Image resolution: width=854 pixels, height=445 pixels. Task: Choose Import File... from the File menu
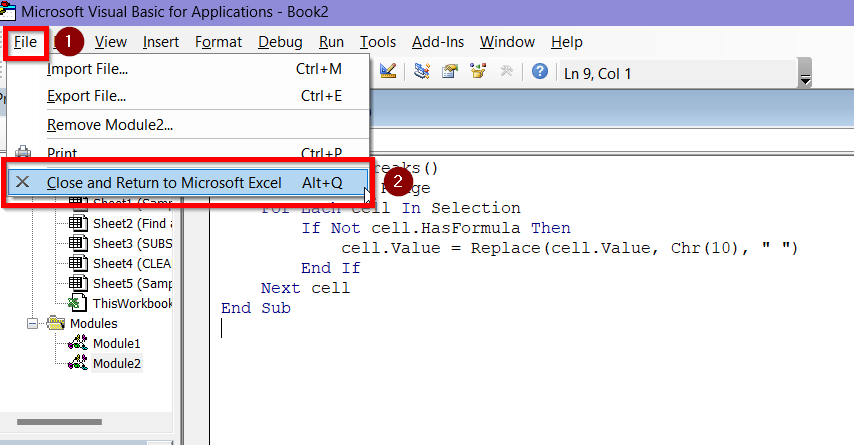188,69
